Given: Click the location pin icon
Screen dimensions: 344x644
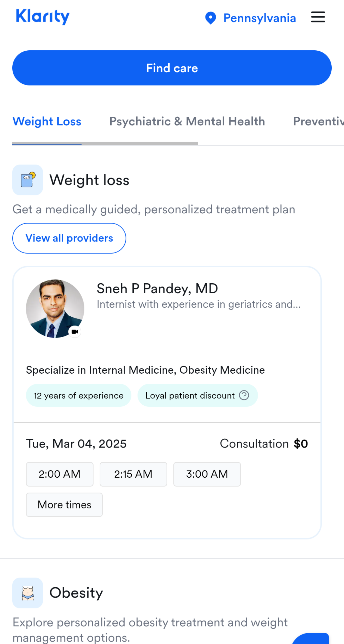Looking at the screenshot, I should tap(210, 18).
